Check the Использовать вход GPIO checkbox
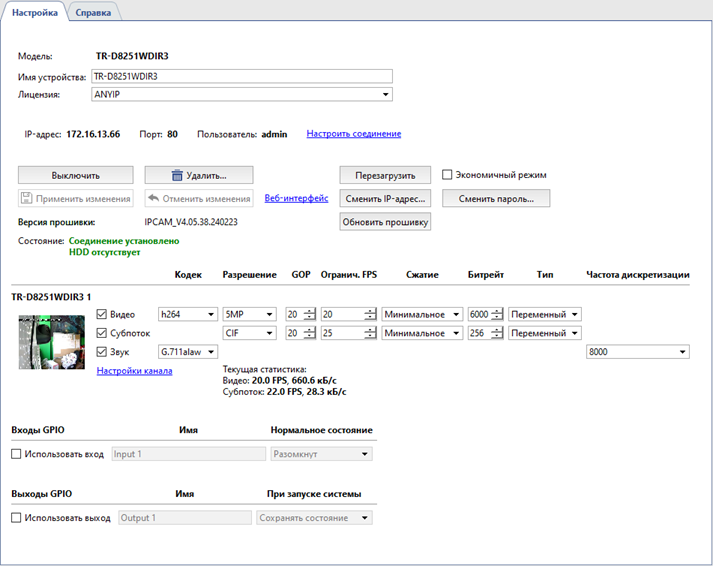The height and width of the screenshot is (566, 713). pos(16,454)
